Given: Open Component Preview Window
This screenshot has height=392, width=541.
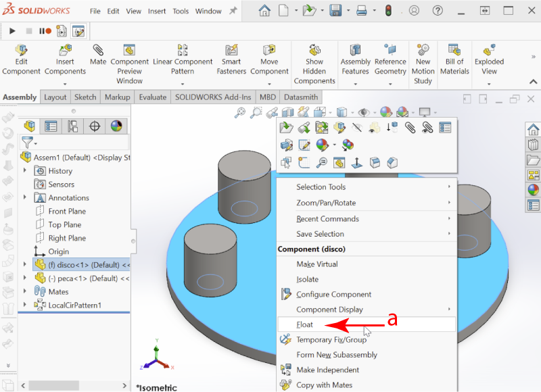Looking at the screenshot, I should coord(129,64).
